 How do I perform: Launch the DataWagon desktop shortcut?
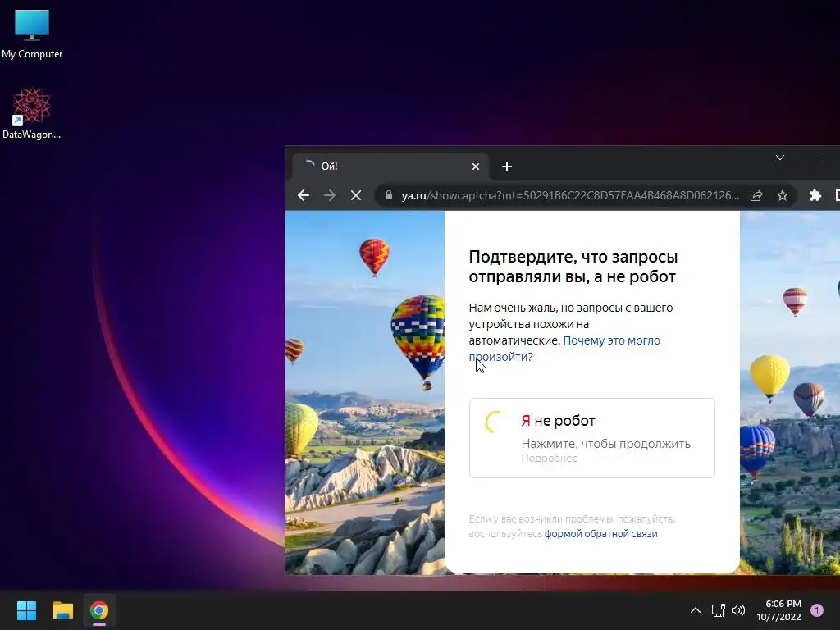(32, 113)
